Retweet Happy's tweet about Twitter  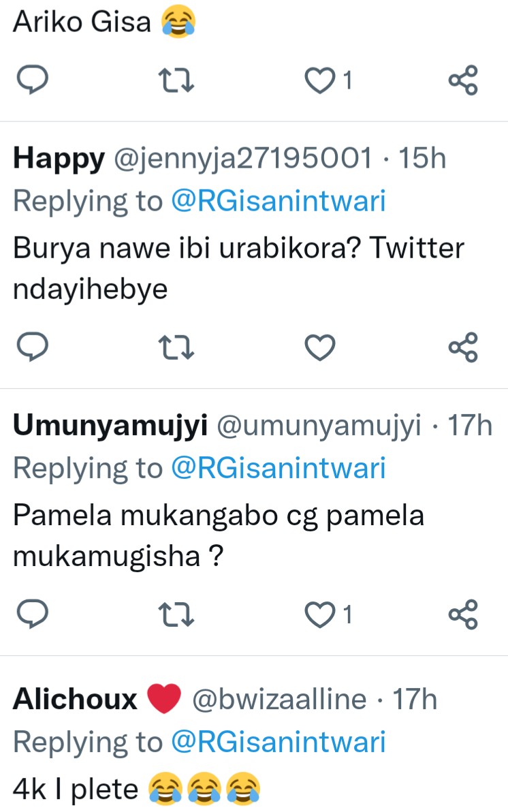176,349
